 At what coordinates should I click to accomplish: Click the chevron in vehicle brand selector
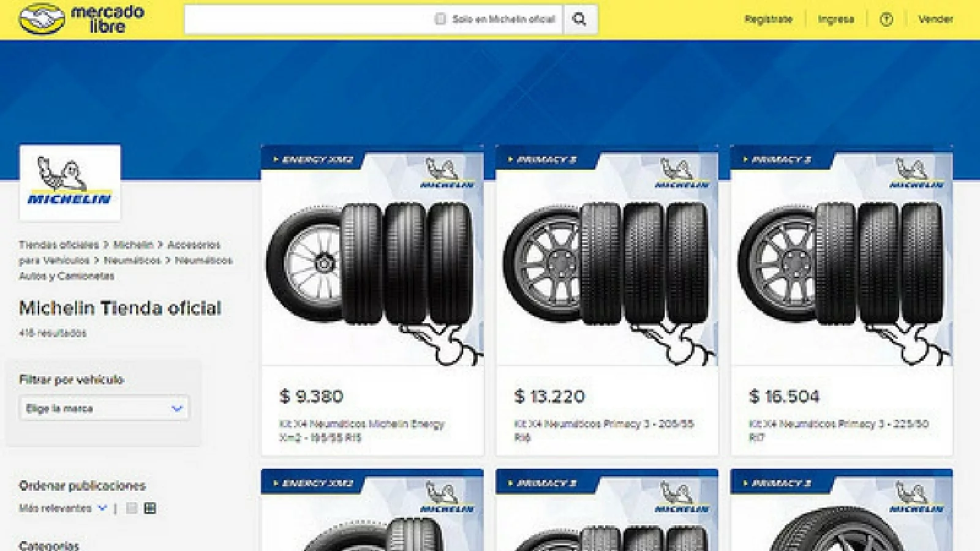pos(176,408)
